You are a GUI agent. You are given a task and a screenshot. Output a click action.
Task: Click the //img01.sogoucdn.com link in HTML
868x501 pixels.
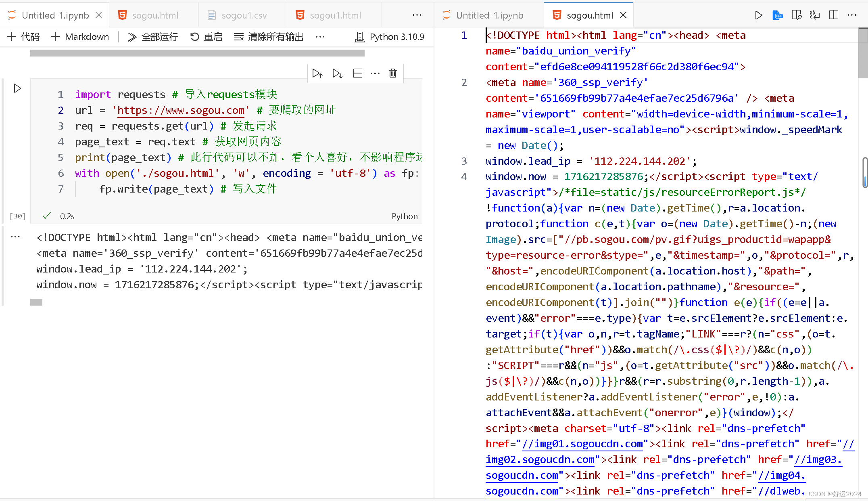(582, 444)
